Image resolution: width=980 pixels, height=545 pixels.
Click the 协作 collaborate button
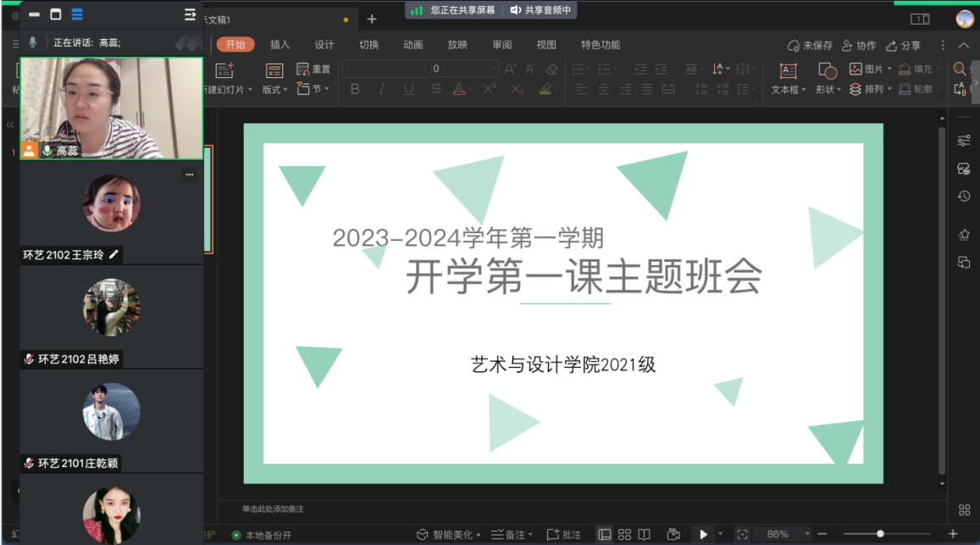[x=859, y=45]
